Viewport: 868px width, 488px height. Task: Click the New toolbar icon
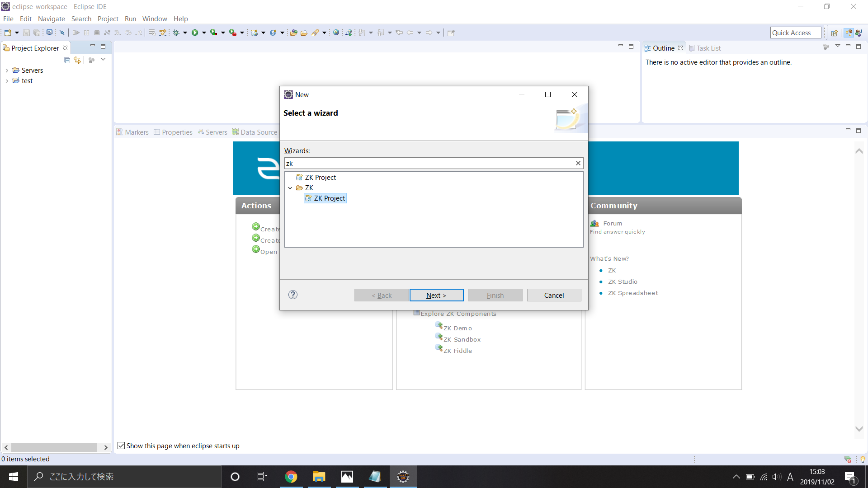pyautogui.click(x=7, y=33)
